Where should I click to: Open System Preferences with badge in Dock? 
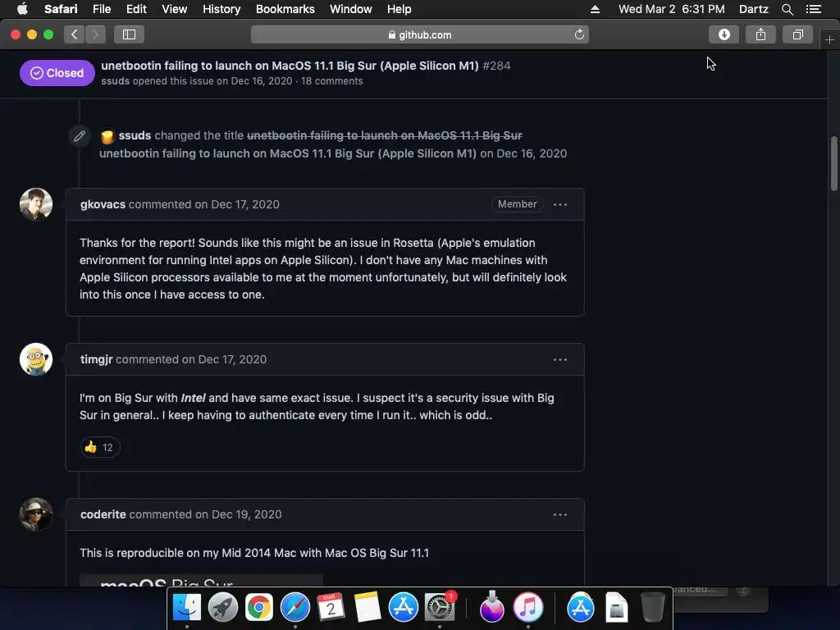440,608
